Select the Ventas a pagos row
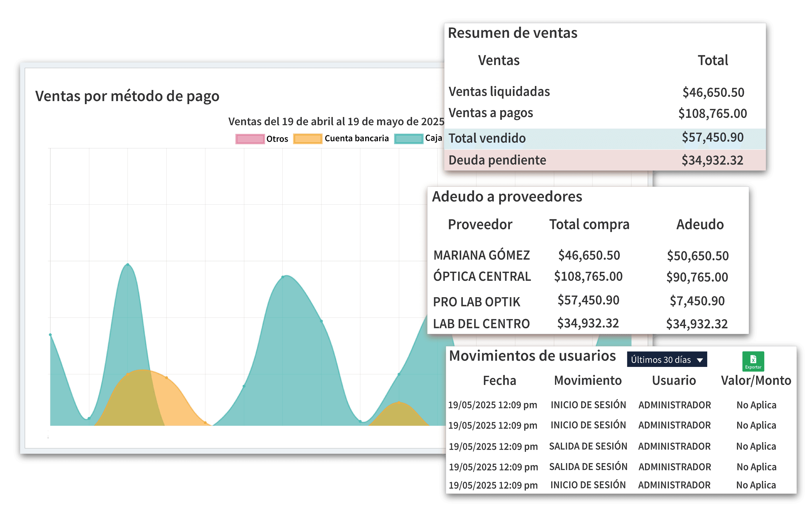This screenshot has height=512, width=812. [x=605, y=113]
